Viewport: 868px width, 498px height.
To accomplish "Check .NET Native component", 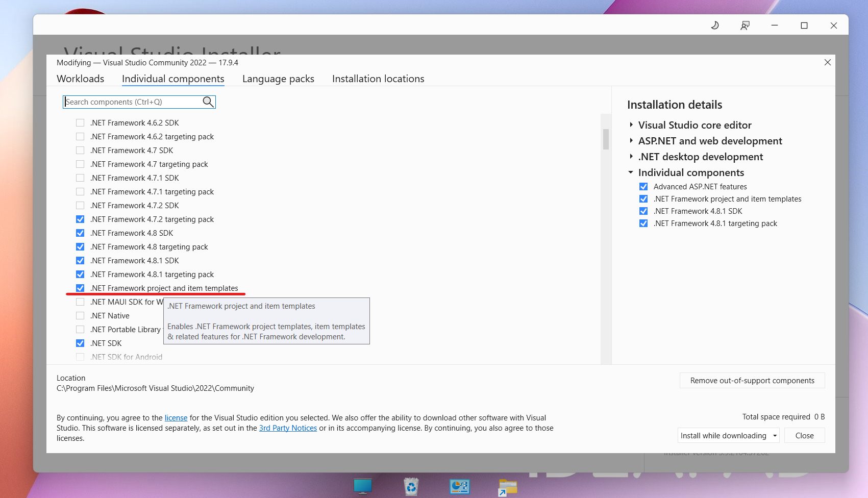I will pos(80,316).
